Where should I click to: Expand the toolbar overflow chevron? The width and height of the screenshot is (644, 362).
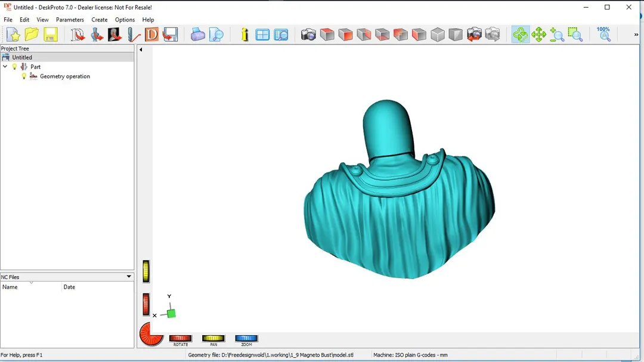click(x=636, y=35)
